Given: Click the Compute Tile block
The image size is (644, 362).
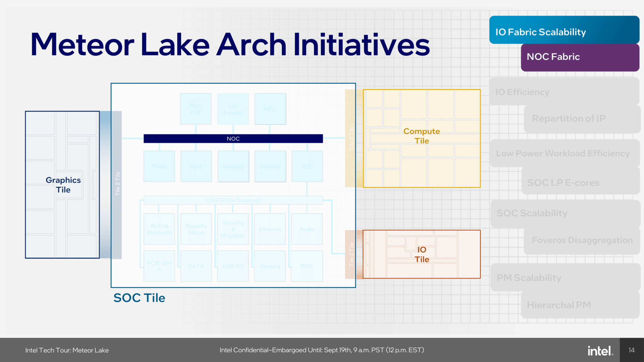Looking at the screenshot, I should coord(421,136).
